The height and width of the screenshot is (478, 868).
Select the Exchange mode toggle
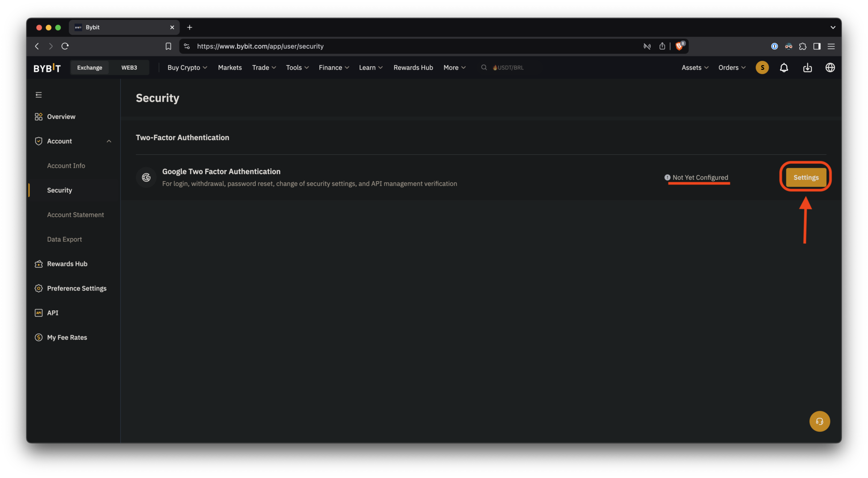point(90,67)
